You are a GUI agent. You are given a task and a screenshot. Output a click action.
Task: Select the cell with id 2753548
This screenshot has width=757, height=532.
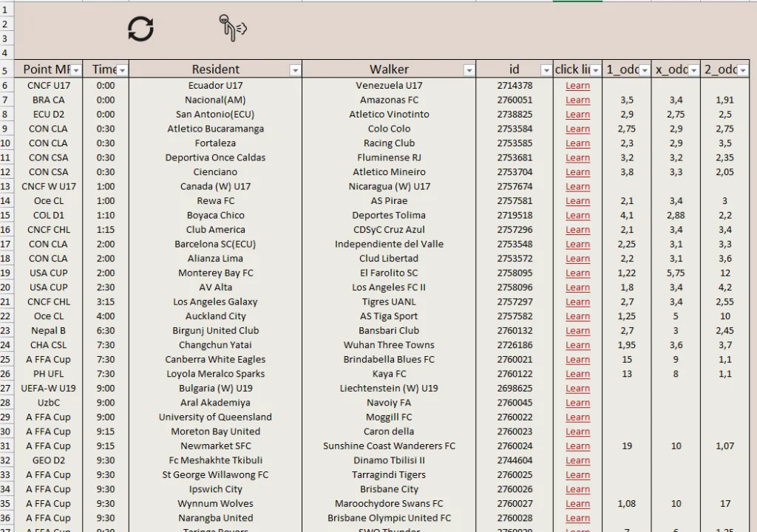point(515,245)
